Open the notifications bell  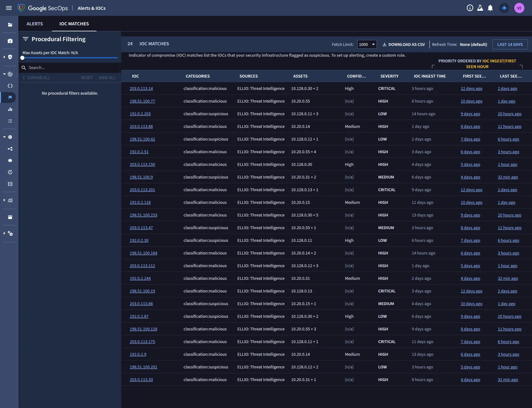(490, 8)
